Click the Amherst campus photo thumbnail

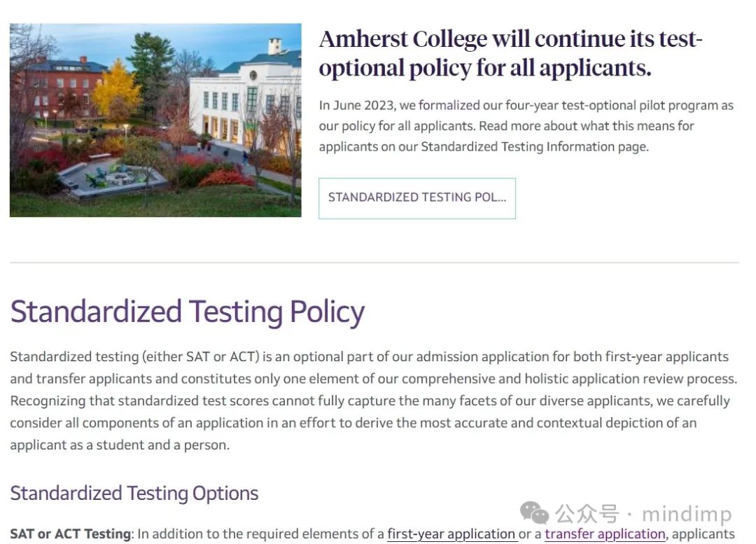[x=155, y=120]
